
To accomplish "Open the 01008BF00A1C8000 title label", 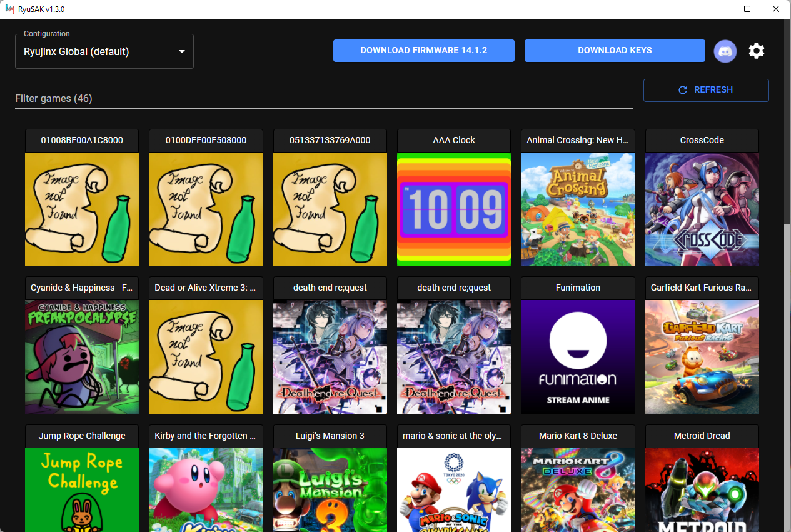I will [82, 140].
